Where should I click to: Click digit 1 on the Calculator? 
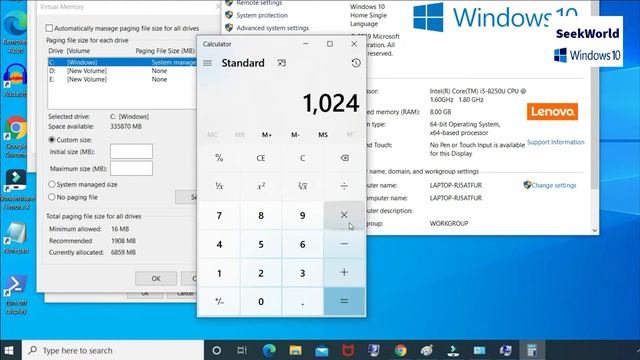pos(219,273)
